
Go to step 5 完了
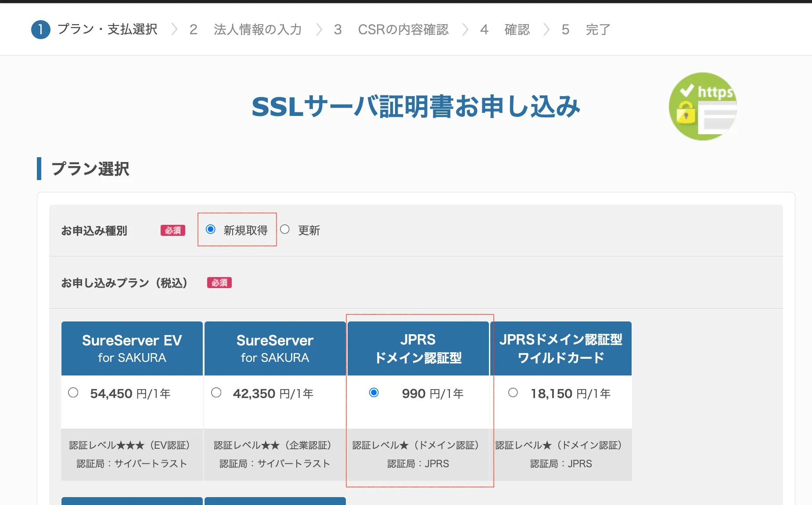(597, 30)
